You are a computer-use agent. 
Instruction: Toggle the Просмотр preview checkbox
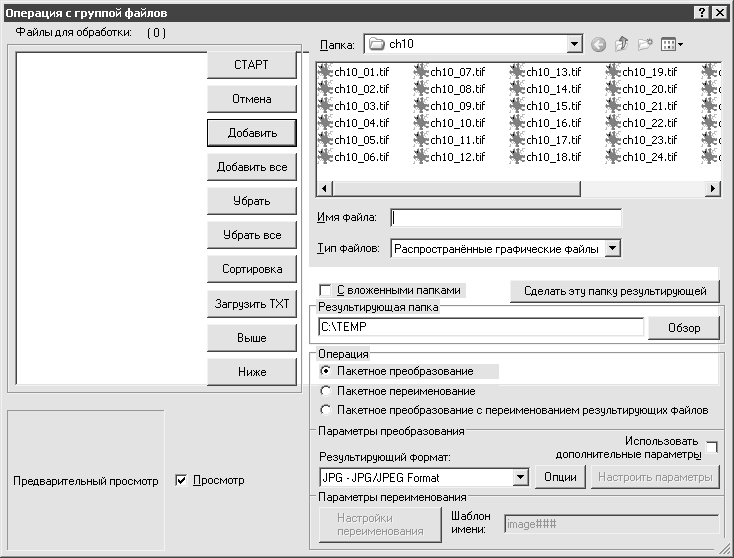click(x=181, y=480)
